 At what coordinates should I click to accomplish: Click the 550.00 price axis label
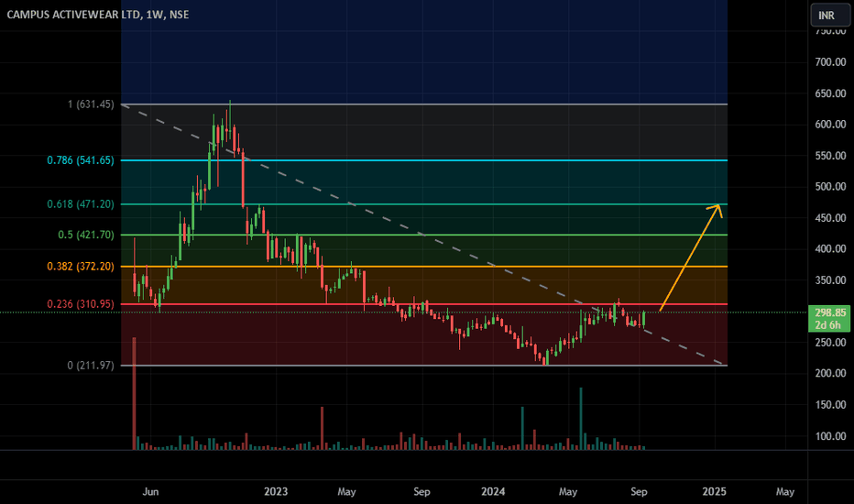click(830, 156)
